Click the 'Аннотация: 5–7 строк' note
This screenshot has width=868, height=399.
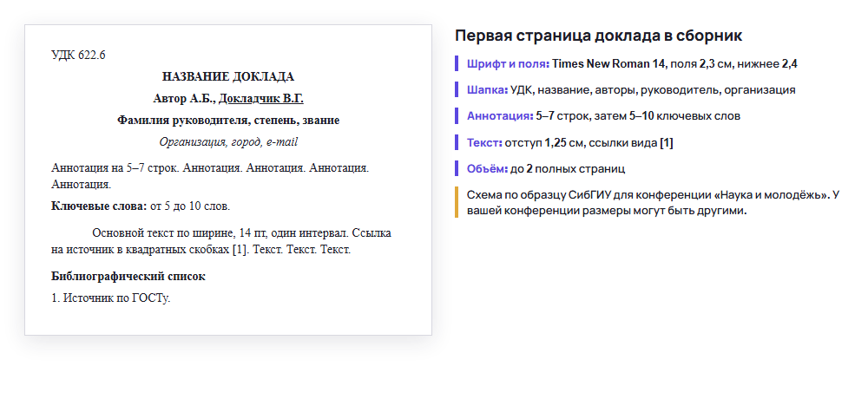598,116
